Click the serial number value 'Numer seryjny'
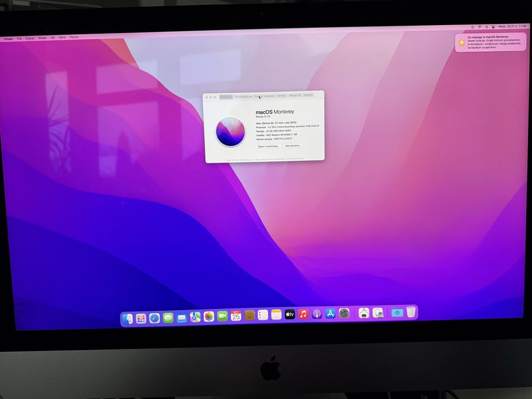 (x=283, y=139)
